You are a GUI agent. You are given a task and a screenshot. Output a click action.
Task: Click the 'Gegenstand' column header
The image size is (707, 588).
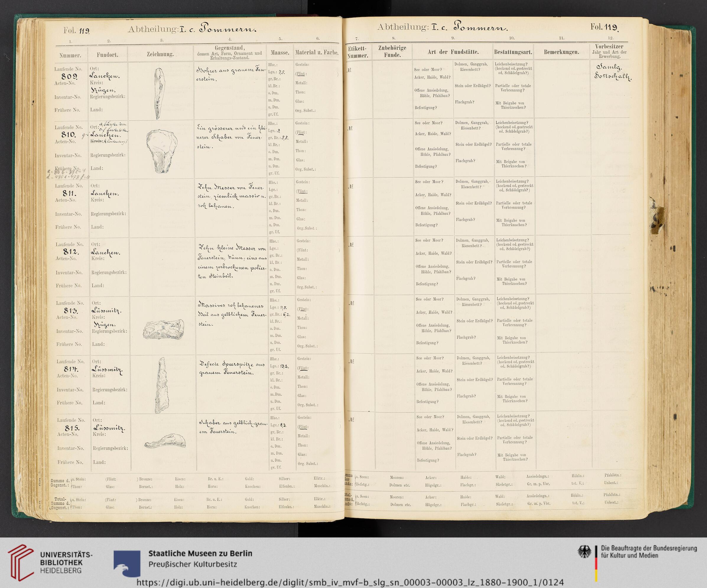pyautogui.click(x=230, y=52)
